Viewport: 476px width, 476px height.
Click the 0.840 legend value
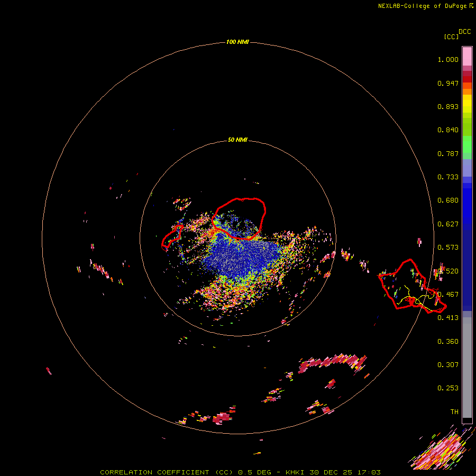click(448, 130)
